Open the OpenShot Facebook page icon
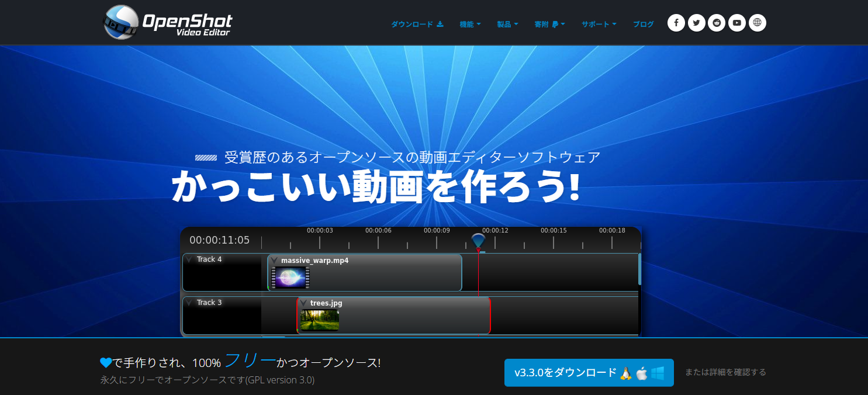 tap(676, 23)
